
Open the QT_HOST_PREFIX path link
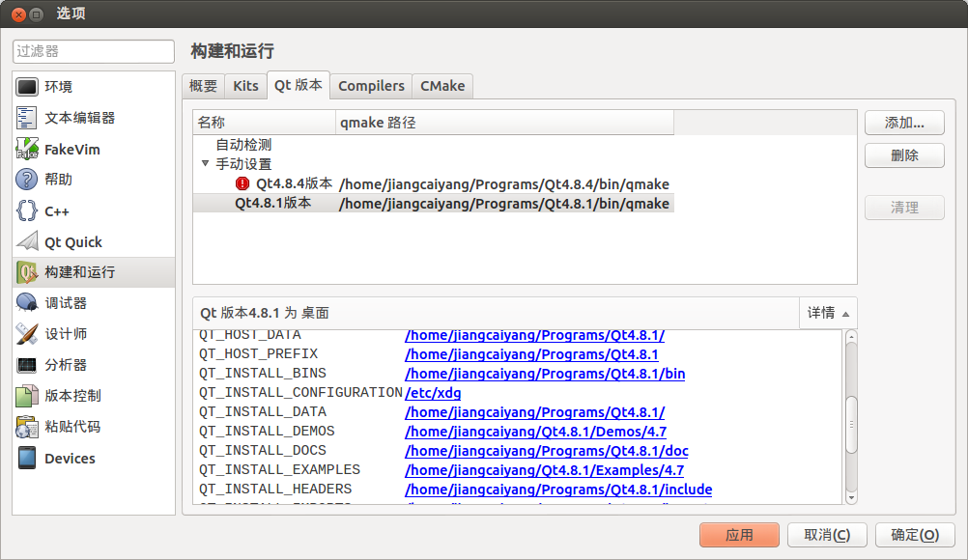click(x=531, y=354)
